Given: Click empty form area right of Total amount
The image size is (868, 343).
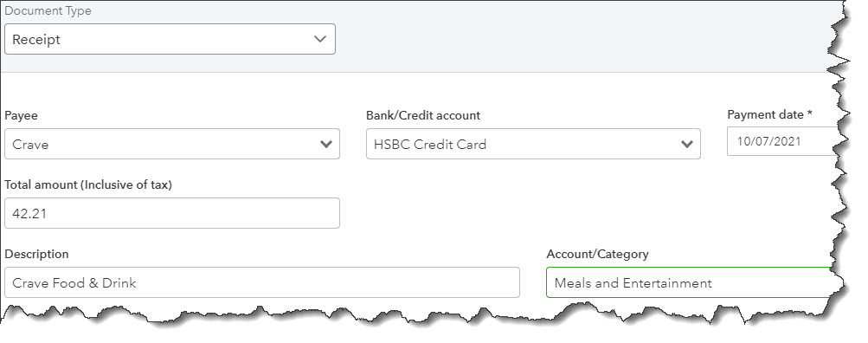Looking at the screenshot, I should (582, 213).
